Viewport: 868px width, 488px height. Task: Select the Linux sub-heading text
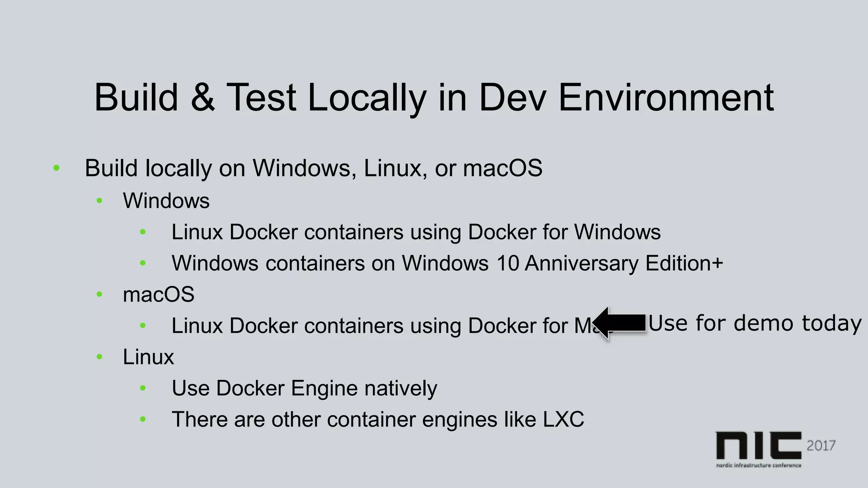pos(148,357)
